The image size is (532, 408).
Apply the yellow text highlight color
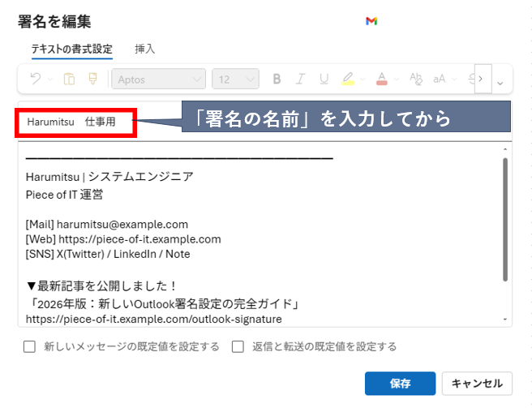347,79
